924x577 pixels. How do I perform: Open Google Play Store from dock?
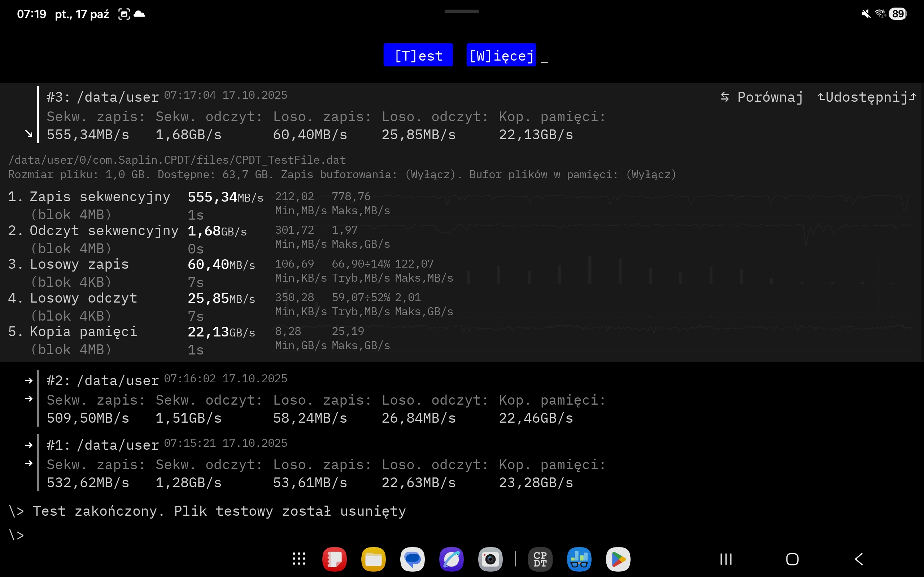coord(618,559)
